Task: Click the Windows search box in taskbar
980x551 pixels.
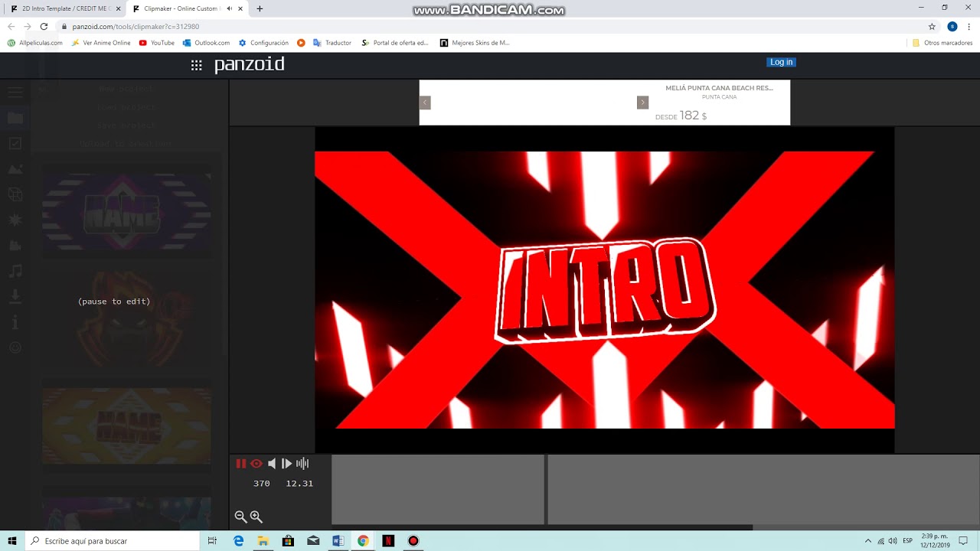Action: (113, 541)
